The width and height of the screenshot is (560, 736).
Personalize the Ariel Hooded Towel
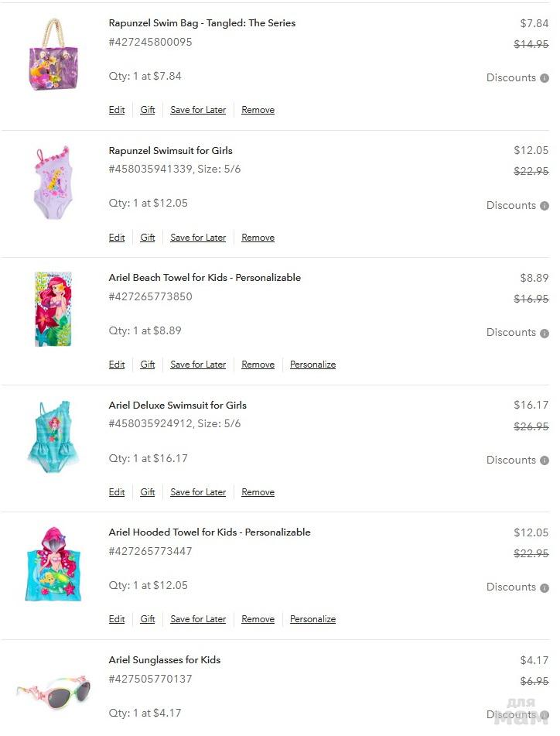[x=312, y=620]
